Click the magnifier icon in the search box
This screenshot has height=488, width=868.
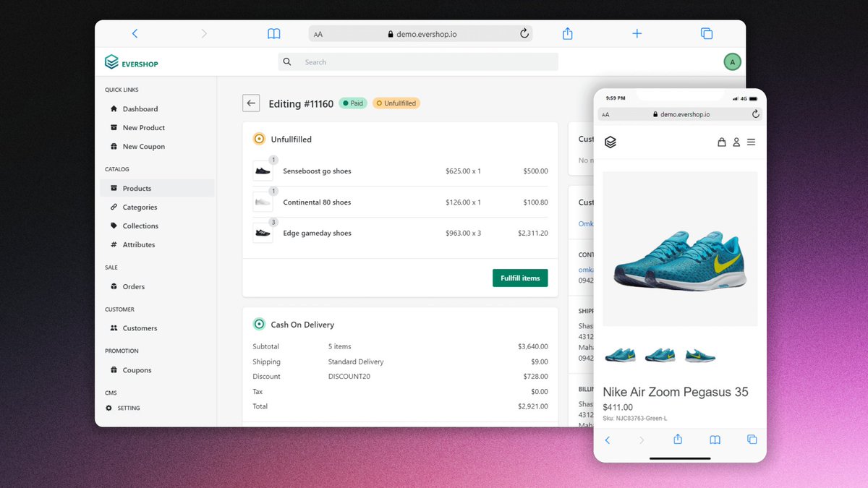287,62
